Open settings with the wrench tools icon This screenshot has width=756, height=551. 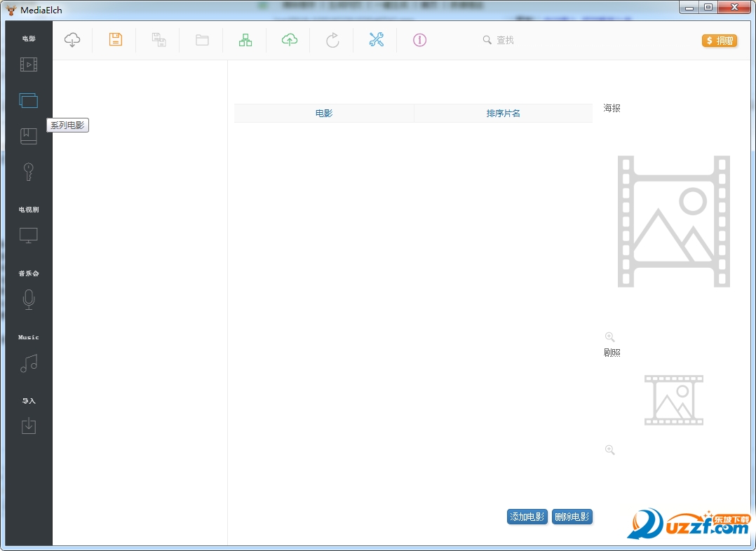376,39
